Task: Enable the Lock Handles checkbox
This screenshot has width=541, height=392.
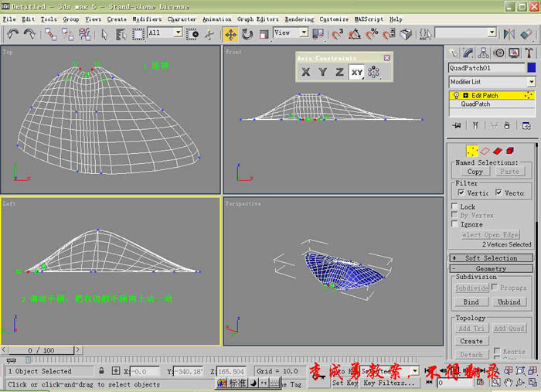Action: tap(454, 206)
